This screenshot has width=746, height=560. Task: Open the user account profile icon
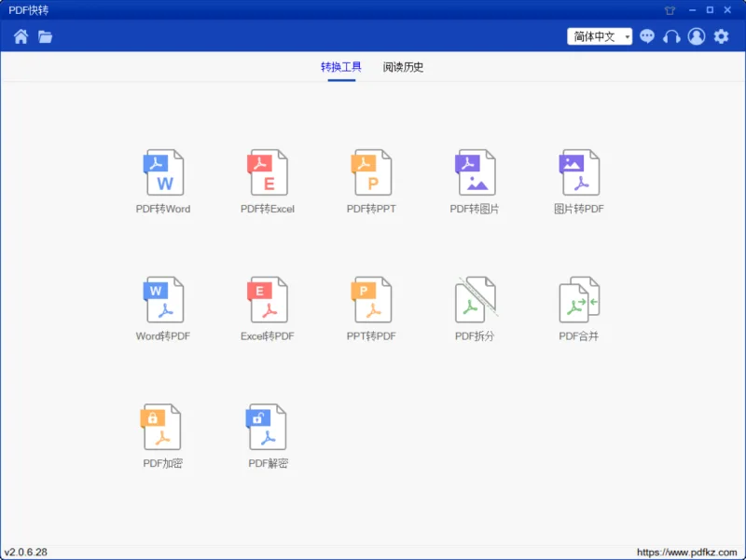(x=697, y=36)
